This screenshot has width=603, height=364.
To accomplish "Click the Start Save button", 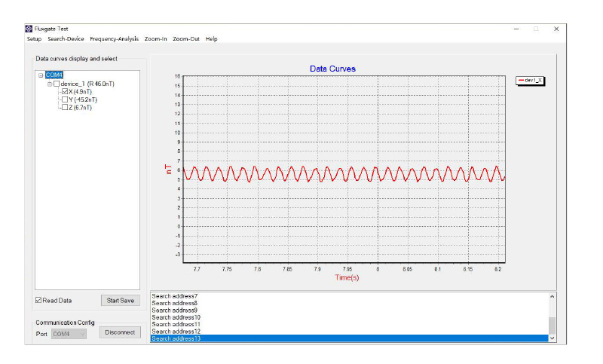I will pyautogui.click(x=121, y=300).
